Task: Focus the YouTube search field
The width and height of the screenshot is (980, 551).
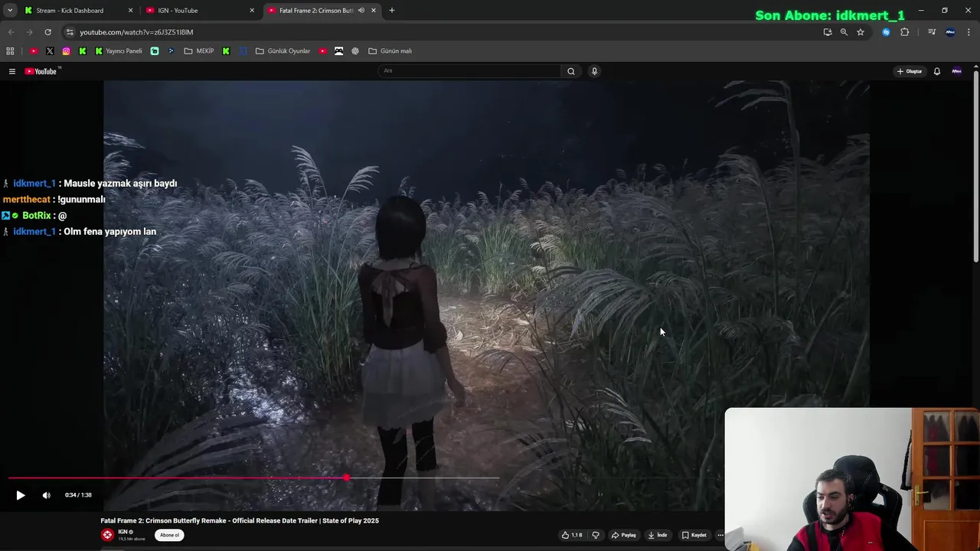Action: pyautogui.click(x=470, y=71)
